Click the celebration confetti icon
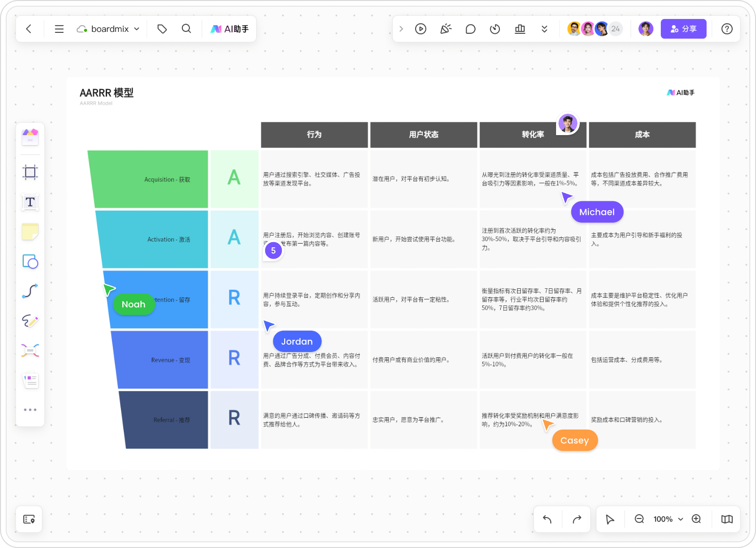 pos(446,29)
